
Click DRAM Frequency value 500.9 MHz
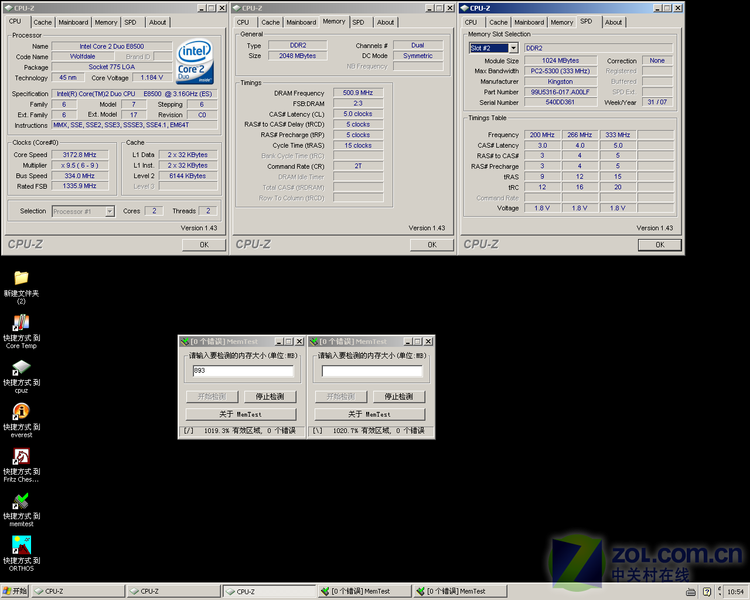click(358, 93)
